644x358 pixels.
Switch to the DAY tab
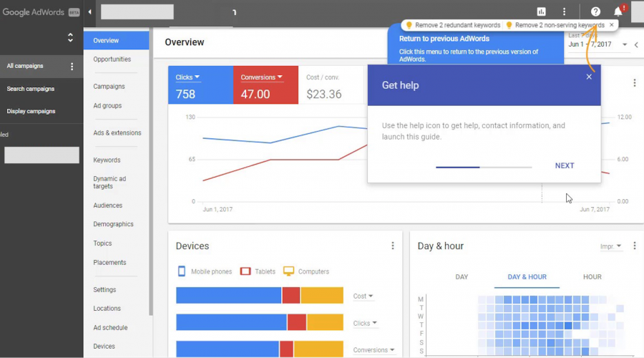pos(462,277)
